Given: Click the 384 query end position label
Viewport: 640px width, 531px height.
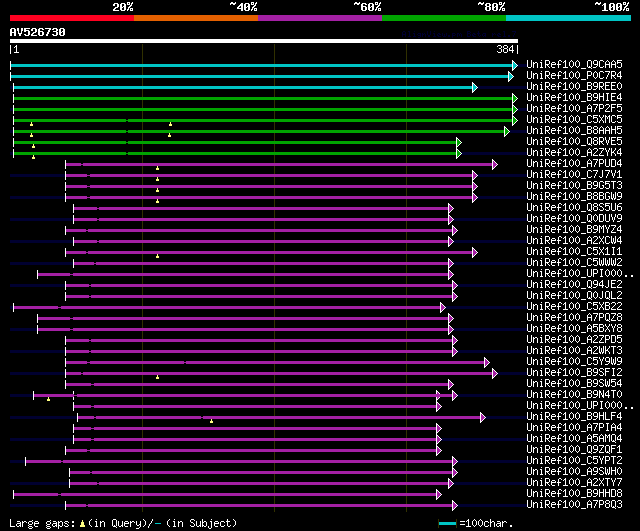Looking at the screenshot, I should point(505,49).
